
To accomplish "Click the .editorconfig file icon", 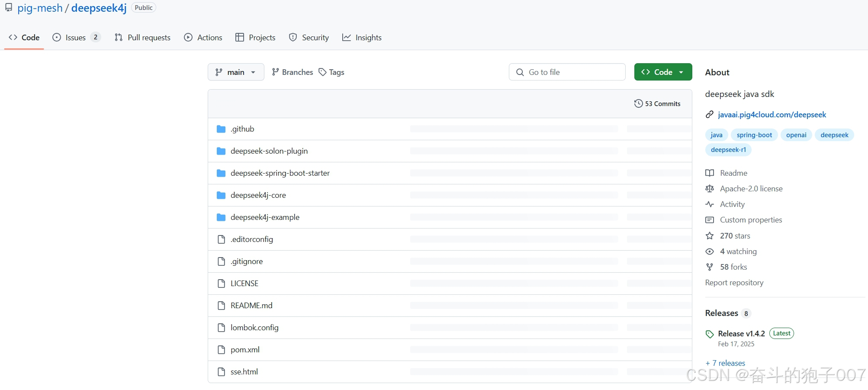I will pos(221,239).
